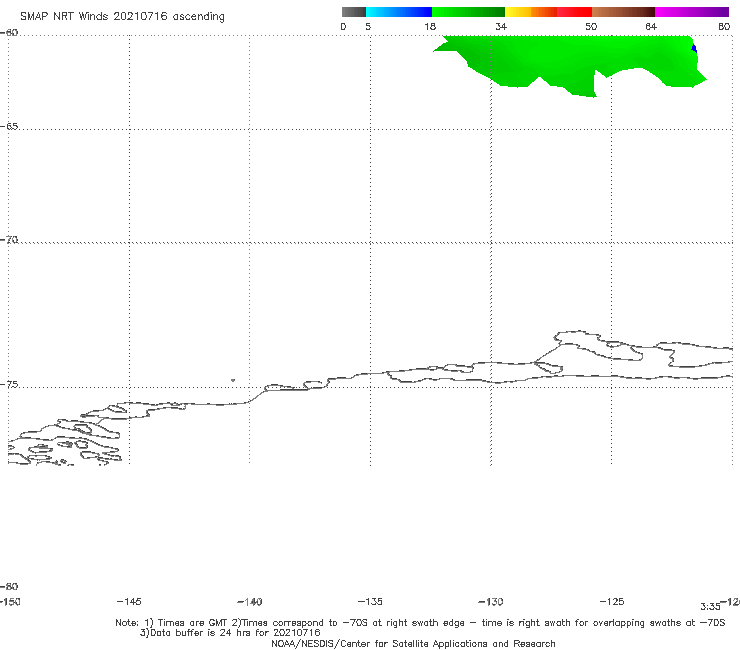
Task: Click the longitude label "-130"
Action: [x=491, y=602]
